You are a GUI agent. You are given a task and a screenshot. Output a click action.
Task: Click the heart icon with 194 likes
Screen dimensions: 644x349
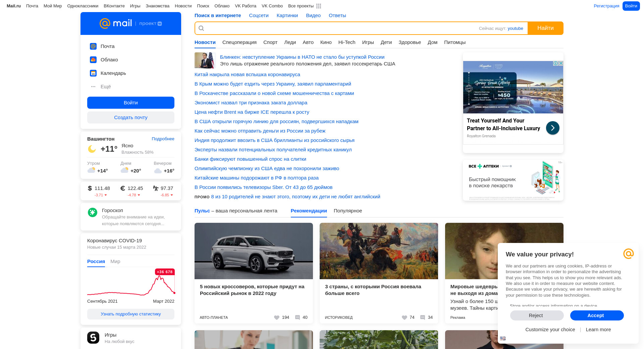pyautogui.click(x=277, y=317)
